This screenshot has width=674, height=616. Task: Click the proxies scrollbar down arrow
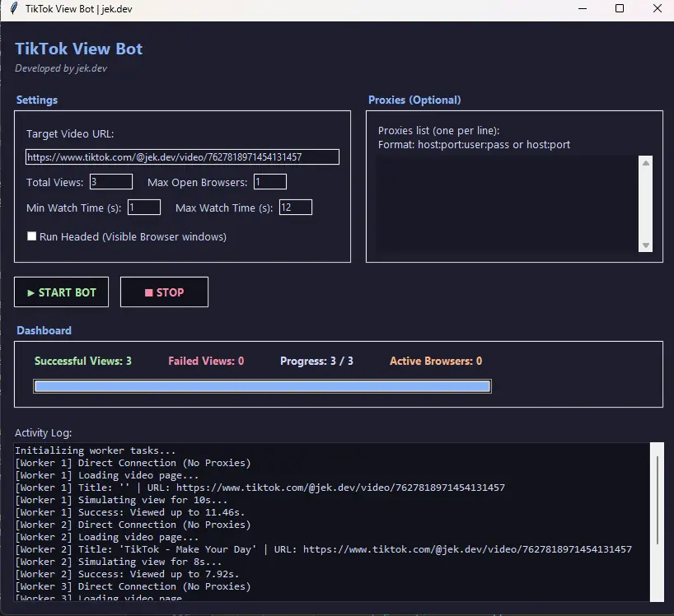pos(646,245)
